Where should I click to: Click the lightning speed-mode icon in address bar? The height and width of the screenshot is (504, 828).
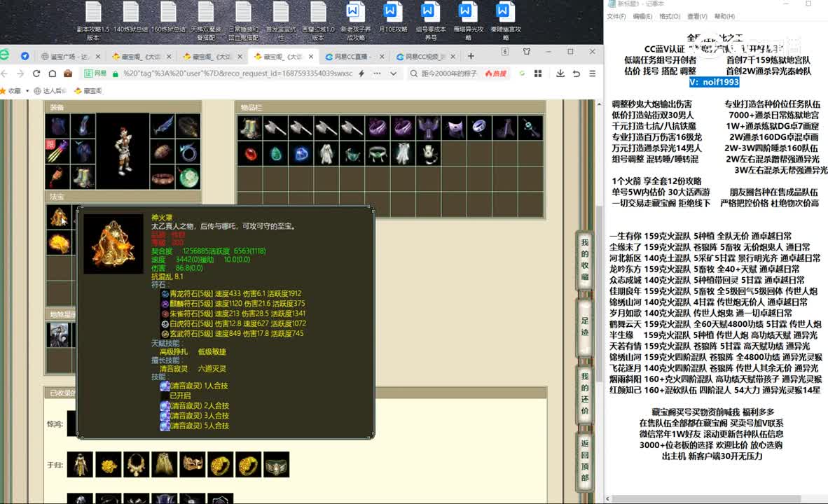pyautogui.click(x=361, y=73)
